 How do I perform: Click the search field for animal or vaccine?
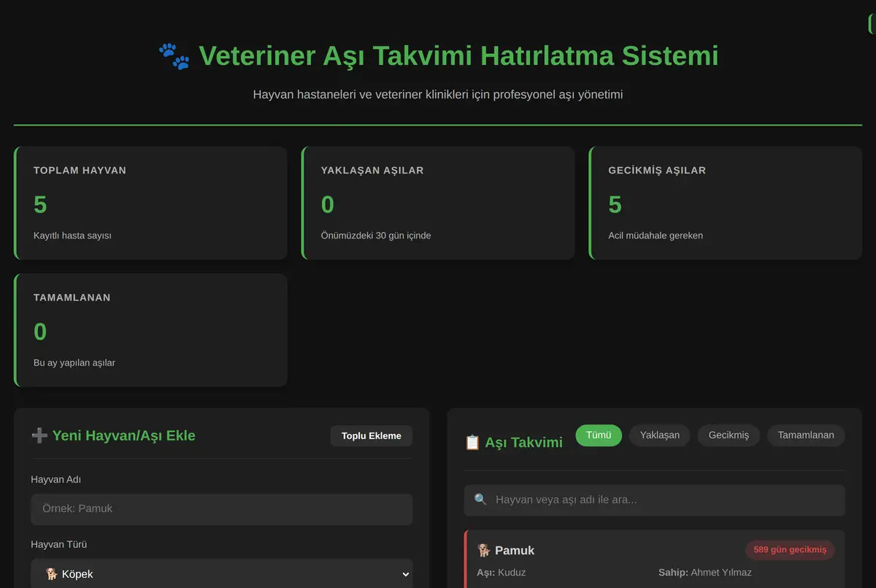(655, 500)
